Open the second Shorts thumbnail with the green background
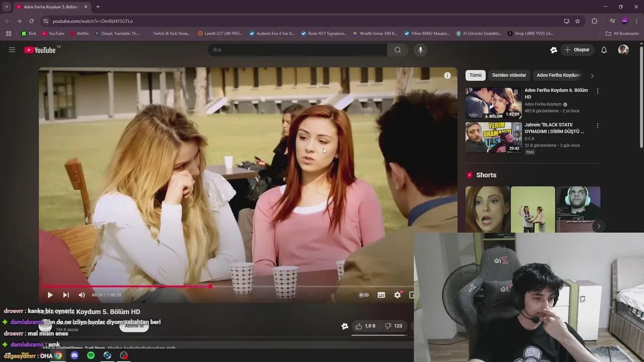 533,210
